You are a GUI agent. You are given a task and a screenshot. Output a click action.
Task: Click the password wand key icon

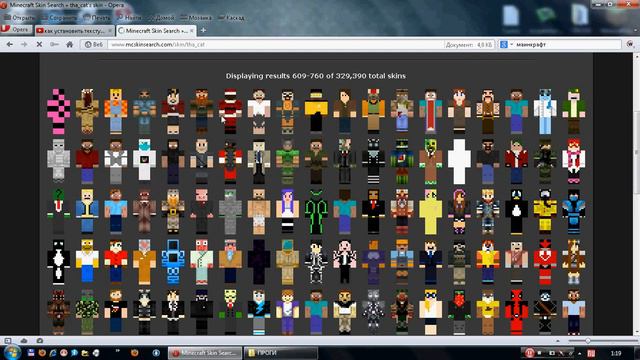tap(54, 44)
